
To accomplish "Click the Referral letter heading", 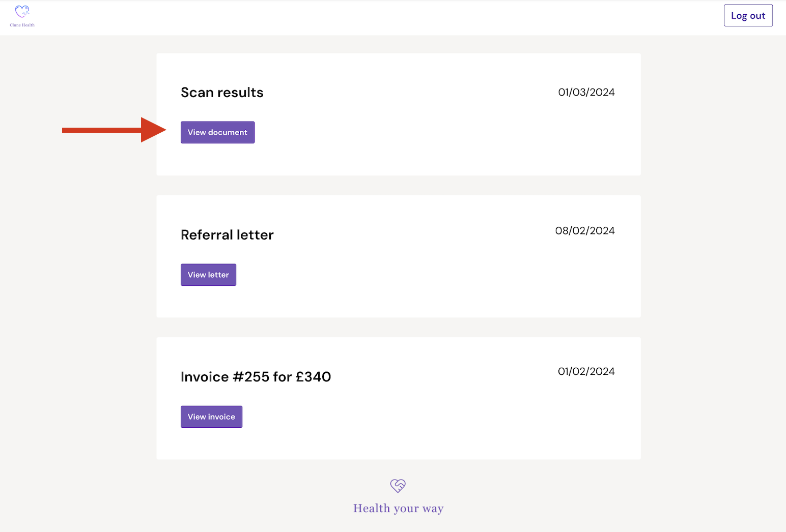I will point(227,235).
